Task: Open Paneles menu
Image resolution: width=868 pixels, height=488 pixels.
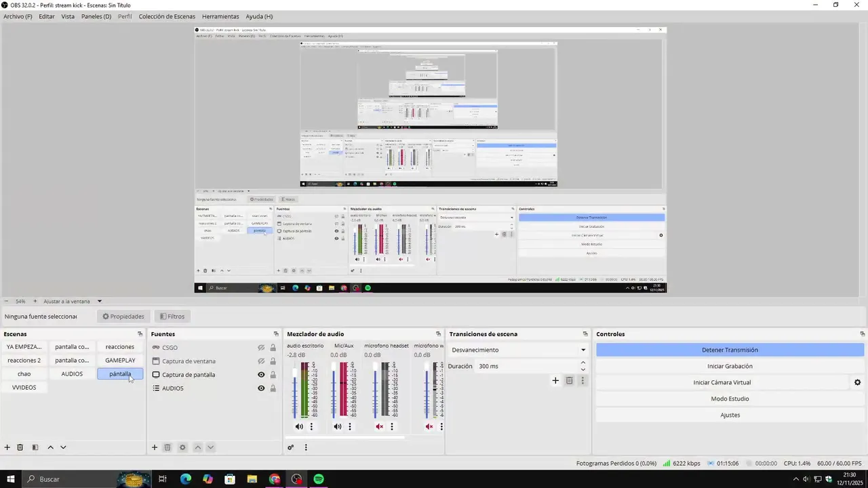Action: coord(96,16)
